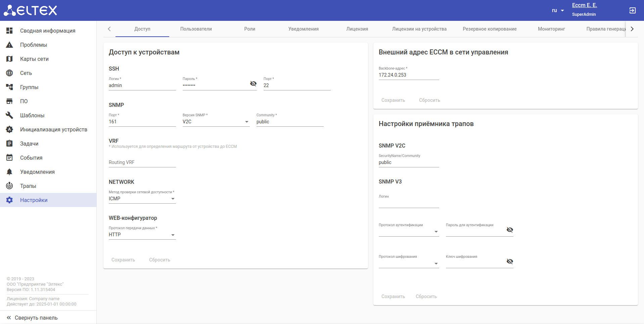Open Problems via warning triangle icon

point(9,45)
